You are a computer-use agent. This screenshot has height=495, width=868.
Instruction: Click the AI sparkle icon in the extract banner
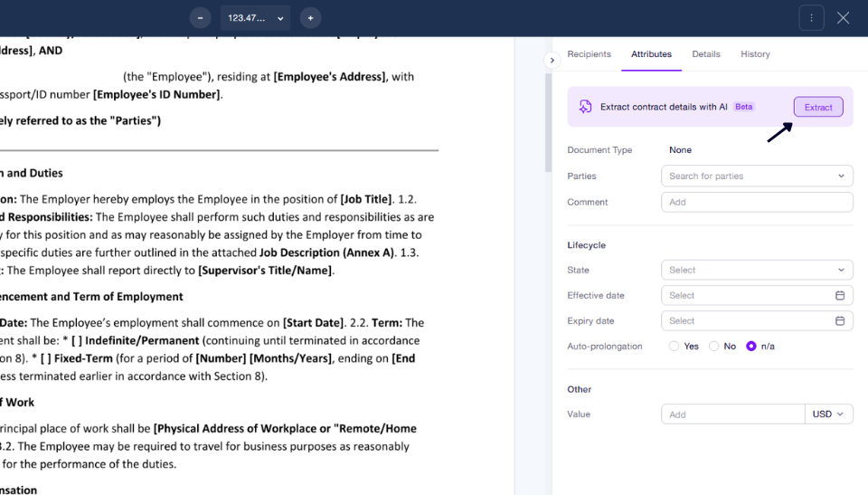(x=585, y=107)
